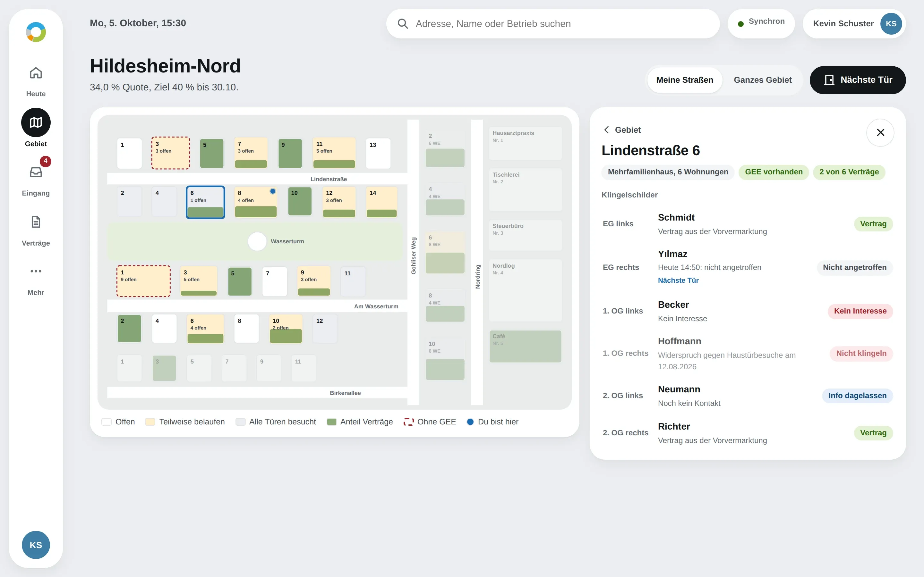Click the KS avatar in the sidebar
The image size is (924, 577).
(x=36, y=545)
